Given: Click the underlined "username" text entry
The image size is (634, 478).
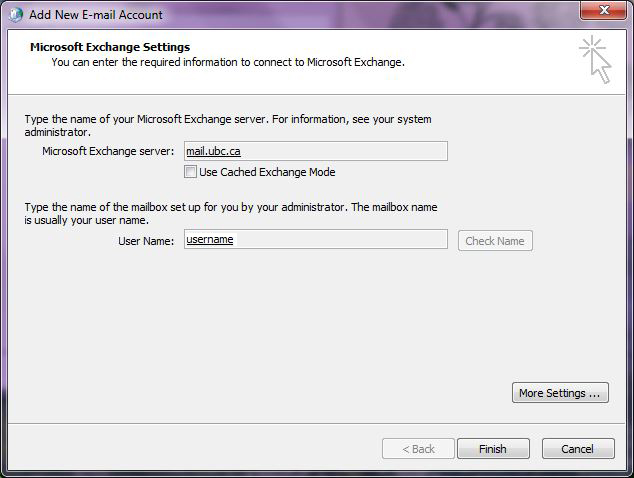Looking at the screenshot, I should [x=209, y=240].
